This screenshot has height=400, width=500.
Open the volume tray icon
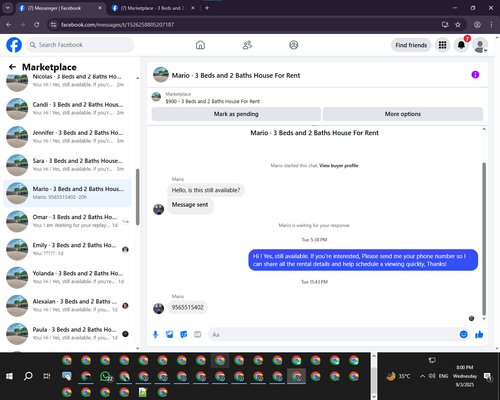click(x=432, y=376)
